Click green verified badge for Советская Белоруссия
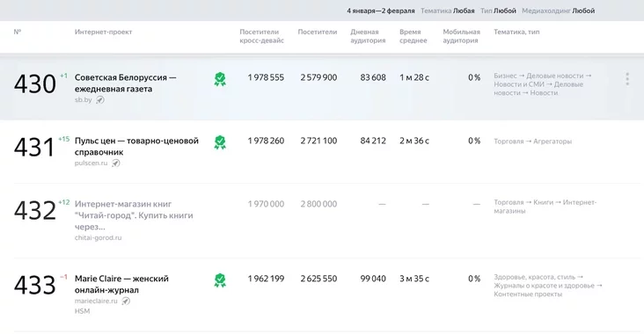 [x=220, y=79]
